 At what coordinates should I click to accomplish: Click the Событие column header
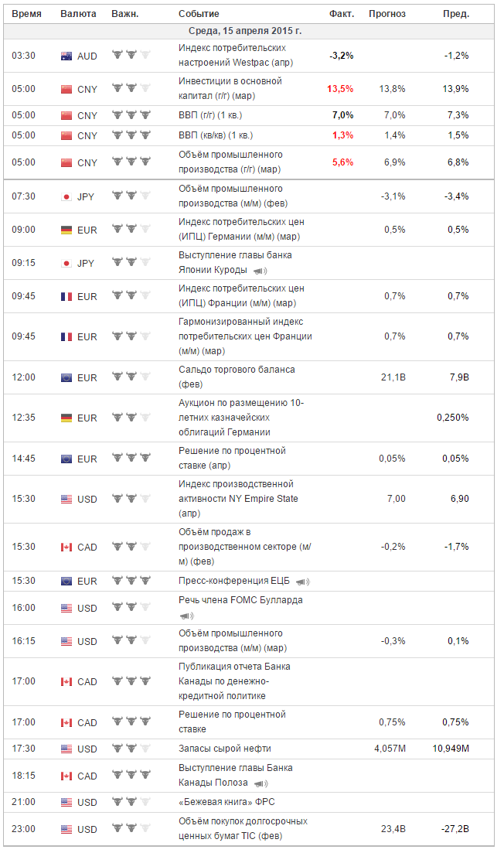[x=199, y=14]
